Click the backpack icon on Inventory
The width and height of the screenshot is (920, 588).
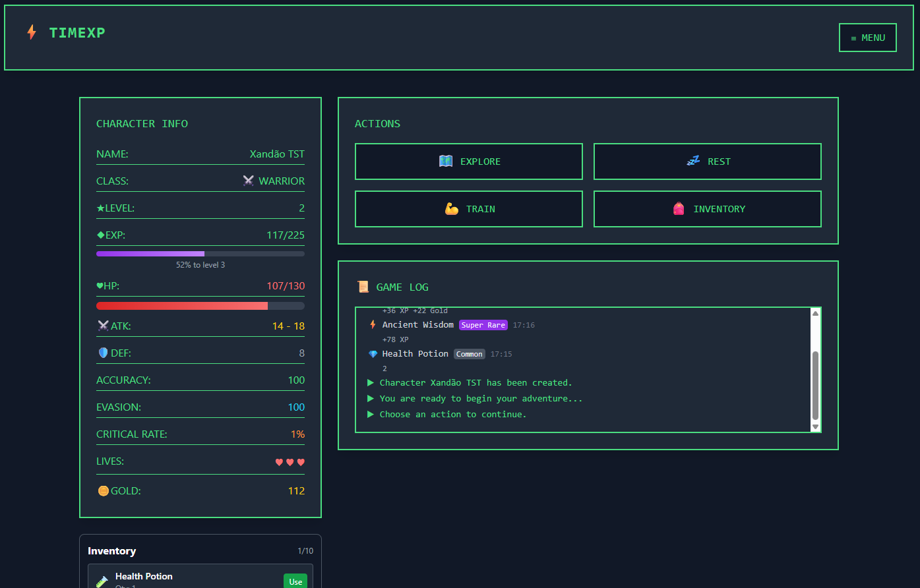tap(679, 209)
